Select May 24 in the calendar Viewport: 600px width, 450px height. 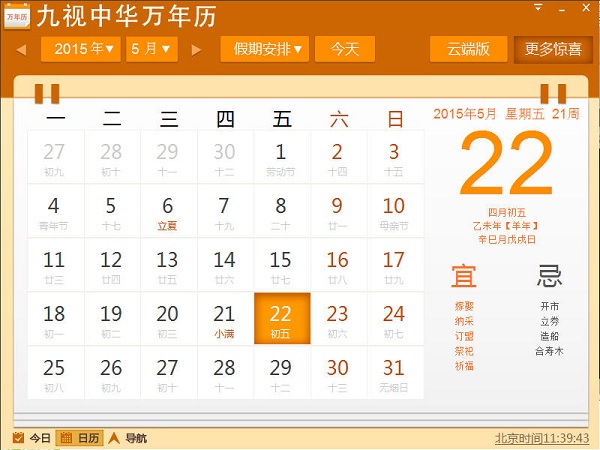point(395,319)
